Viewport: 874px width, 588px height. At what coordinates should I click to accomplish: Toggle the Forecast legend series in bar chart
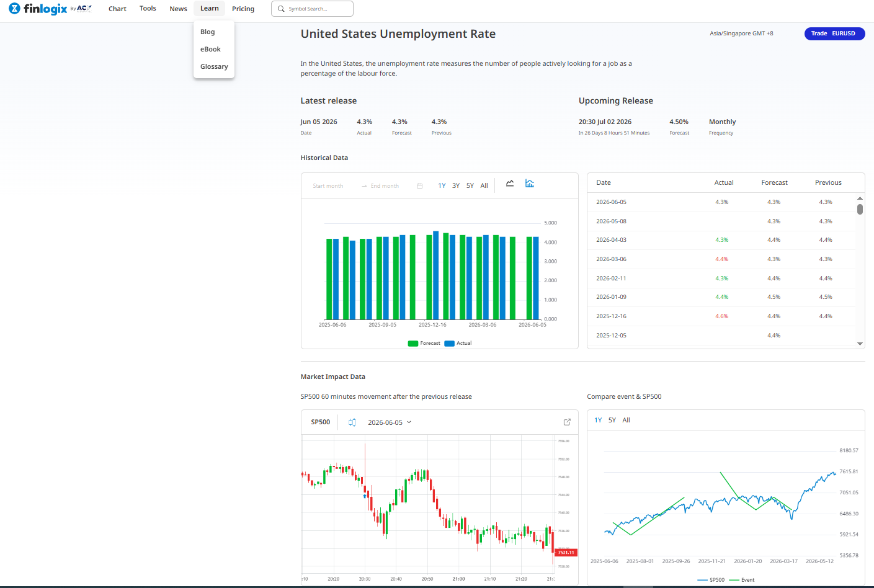click(x=424, y=343)
